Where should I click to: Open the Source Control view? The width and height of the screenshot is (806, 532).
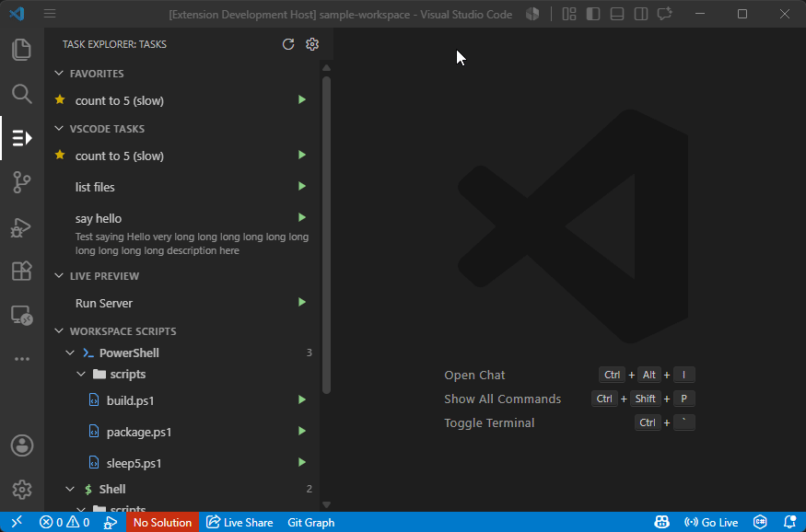point(21,182)
